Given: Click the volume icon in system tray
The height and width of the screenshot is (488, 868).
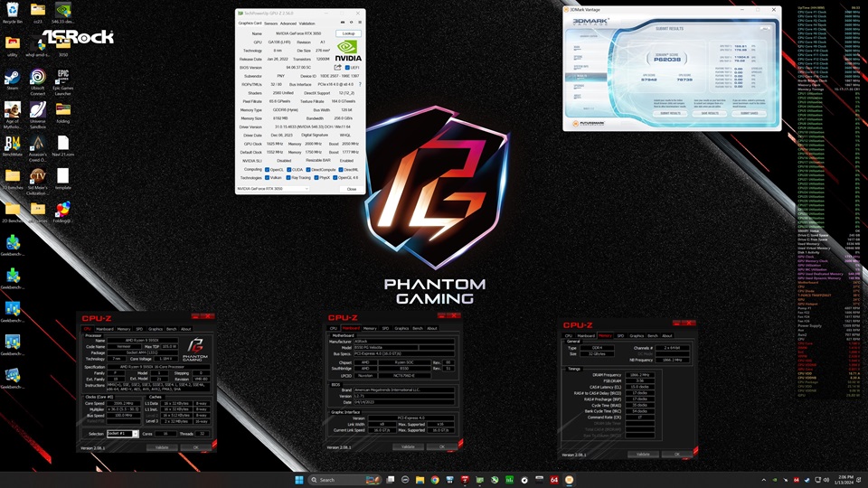Looking at the screenshot, I should tap(826, 480).
